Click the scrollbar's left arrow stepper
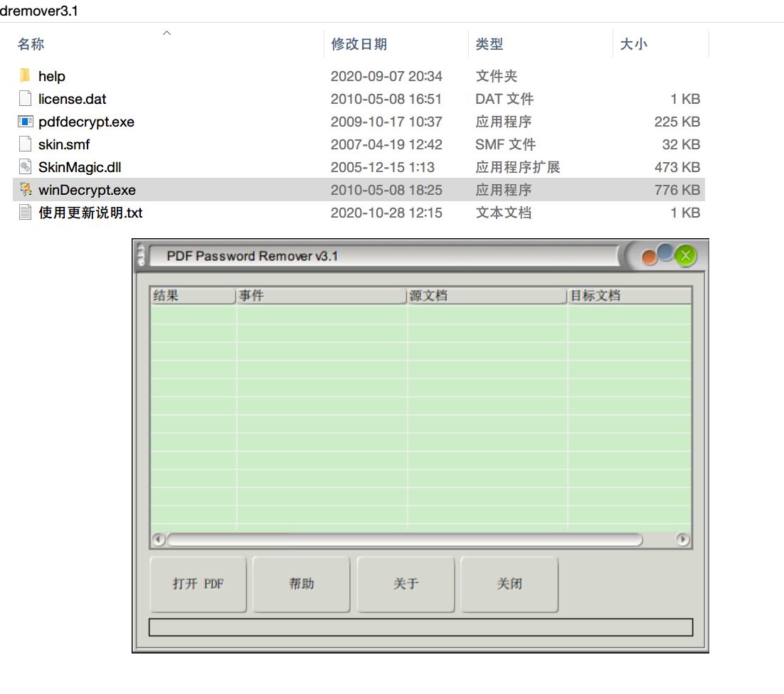This screenshot has width=784, height=694. click(159, 540)
